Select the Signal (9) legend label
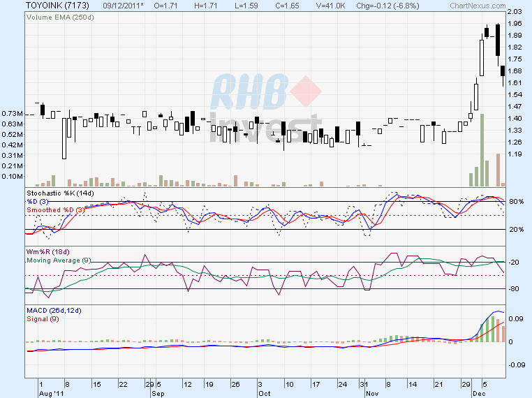532x398 pixels. [43, 318]
